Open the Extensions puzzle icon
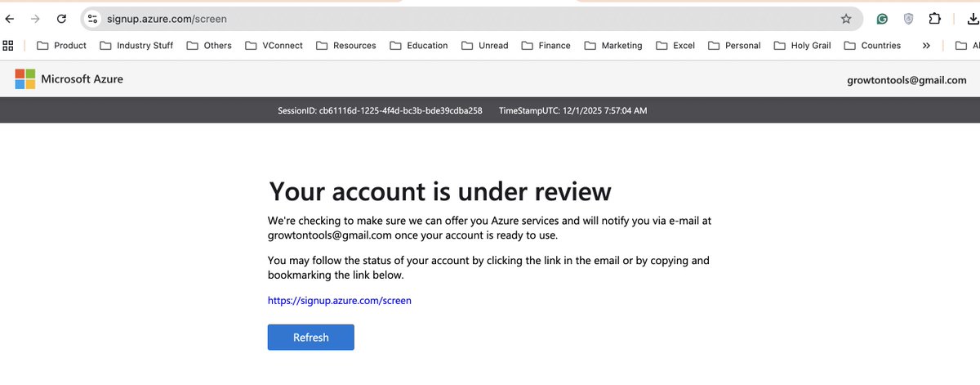This screenshot has height=385, width=980. pos(934,18)
